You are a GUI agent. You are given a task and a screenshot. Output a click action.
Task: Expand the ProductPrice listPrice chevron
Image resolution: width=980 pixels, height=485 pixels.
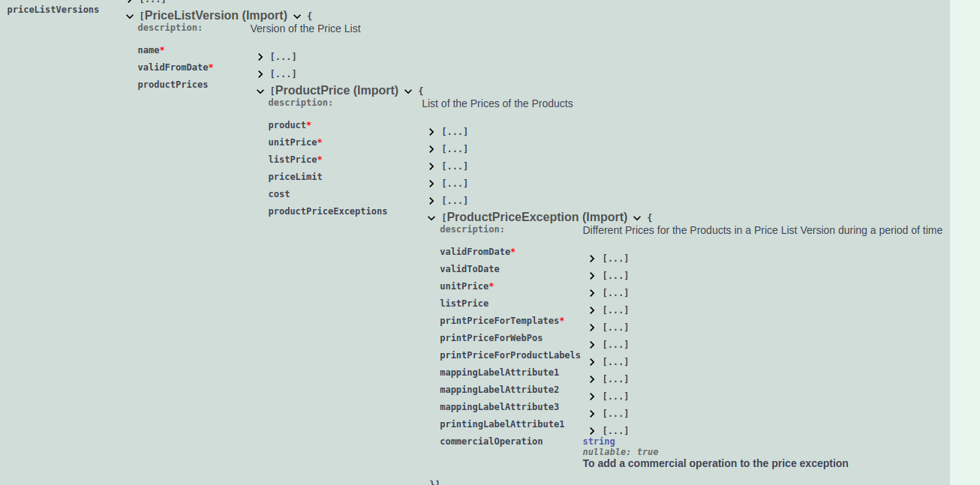pos(431,166)
